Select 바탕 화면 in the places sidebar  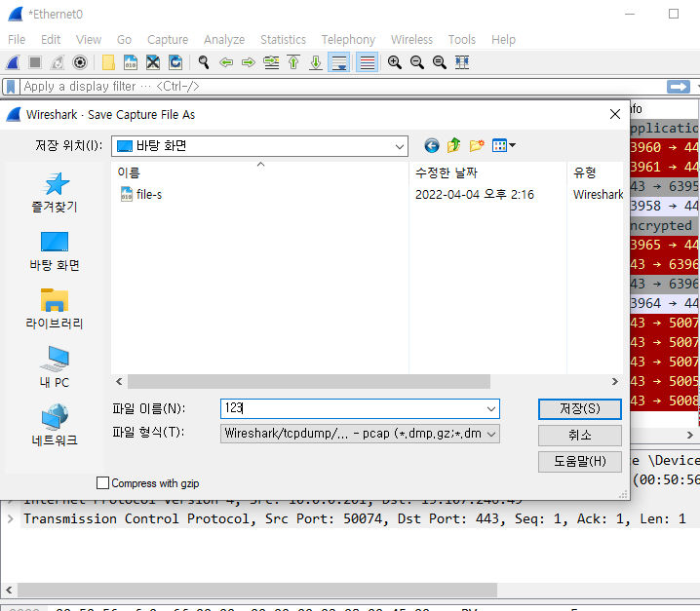(55, 251)
